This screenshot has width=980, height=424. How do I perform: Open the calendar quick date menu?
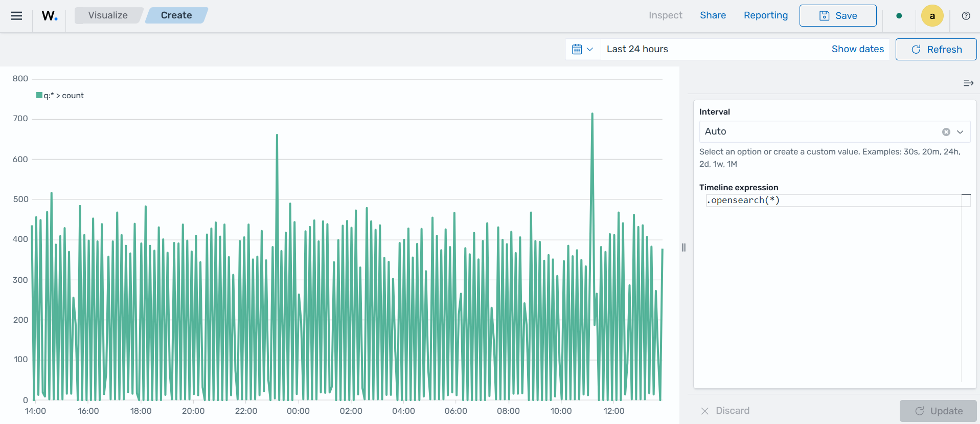(583, 49)
